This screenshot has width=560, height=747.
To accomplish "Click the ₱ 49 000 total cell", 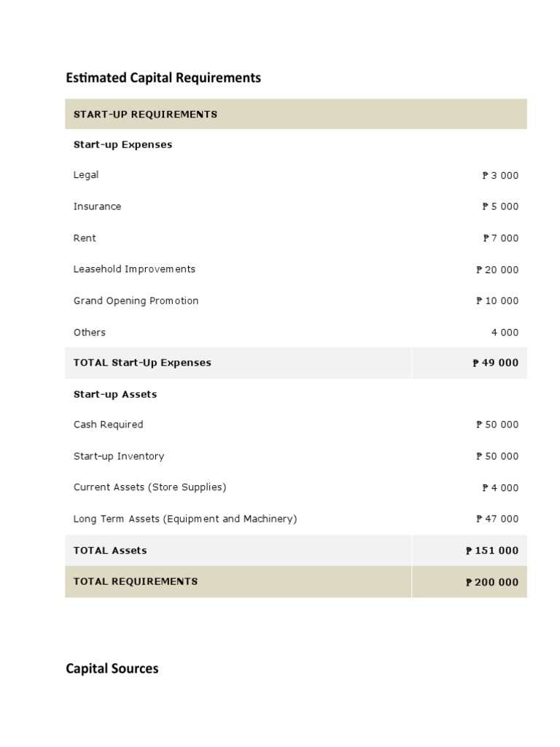I will point(495,363).
